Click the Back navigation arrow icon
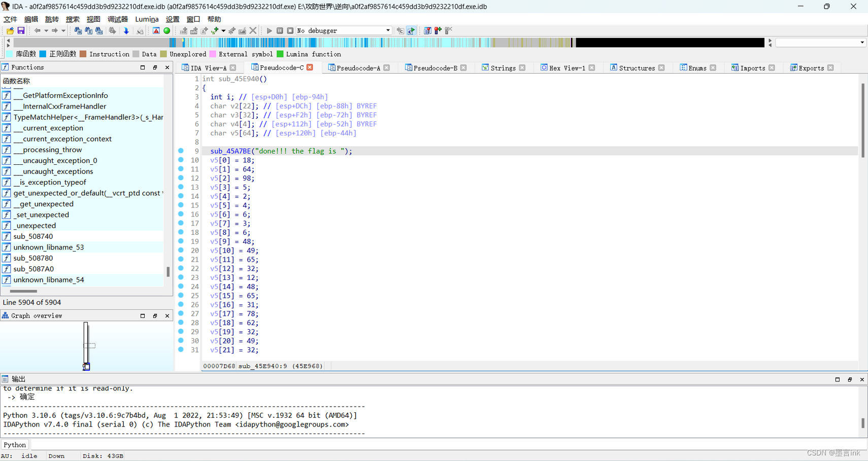The image size is (868, 461). pos(38,30)
